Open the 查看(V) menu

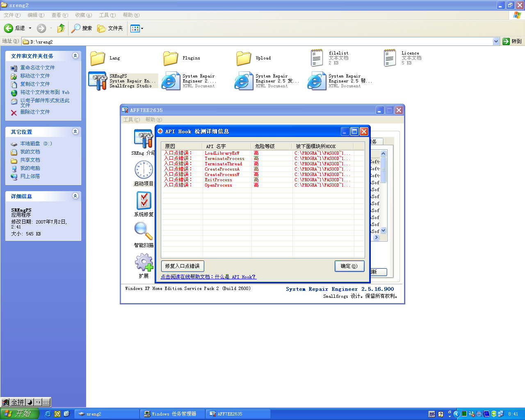(59, 15)
